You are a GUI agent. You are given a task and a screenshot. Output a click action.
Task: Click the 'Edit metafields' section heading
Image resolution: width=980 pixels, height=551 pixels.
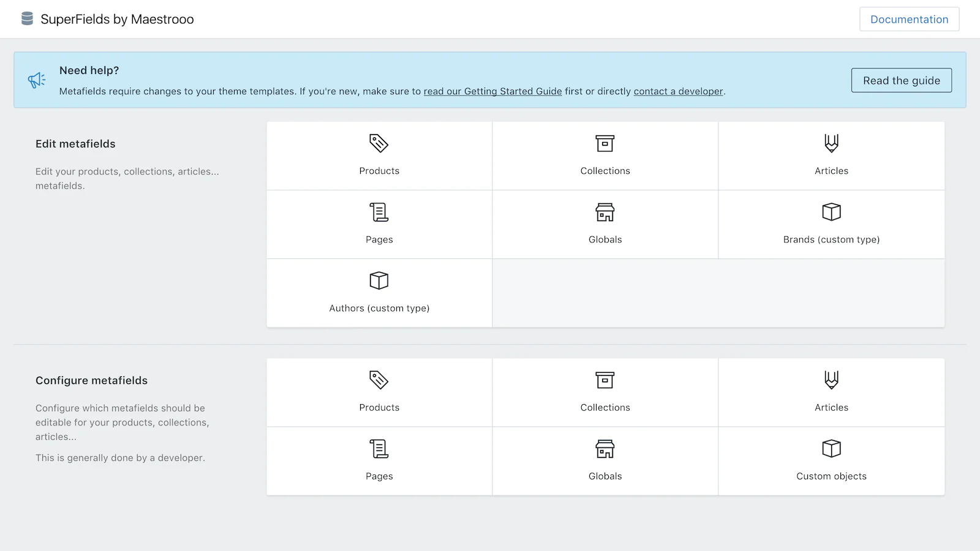click(75, 144)
